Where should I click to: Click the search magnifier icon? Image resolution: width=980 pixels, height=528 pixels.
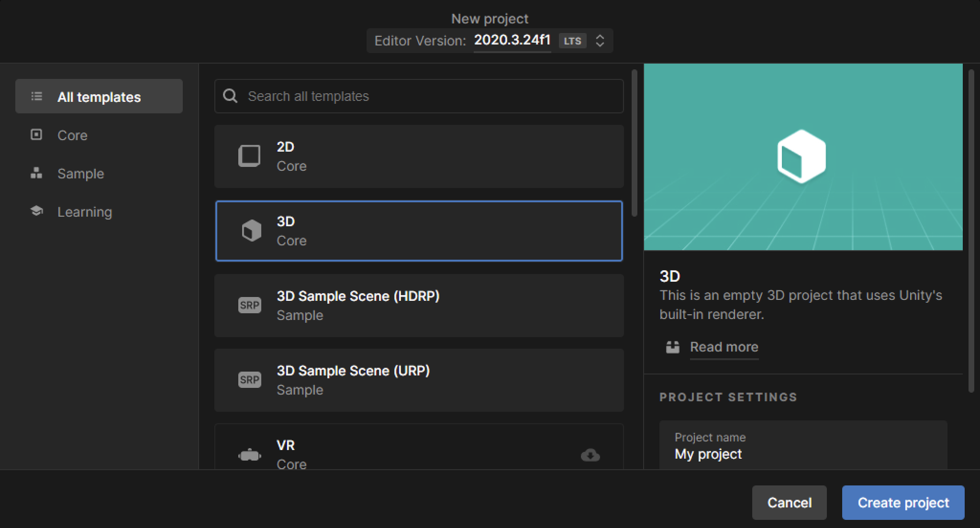[230, 96]
